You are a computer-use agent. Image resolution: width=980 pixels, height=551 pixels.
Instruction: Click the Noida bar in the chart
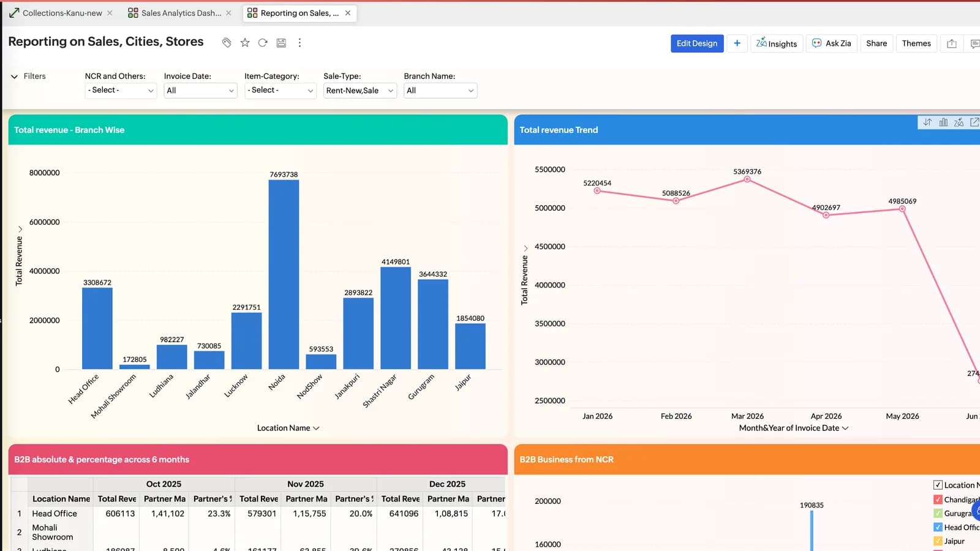(x=284, y=274)
